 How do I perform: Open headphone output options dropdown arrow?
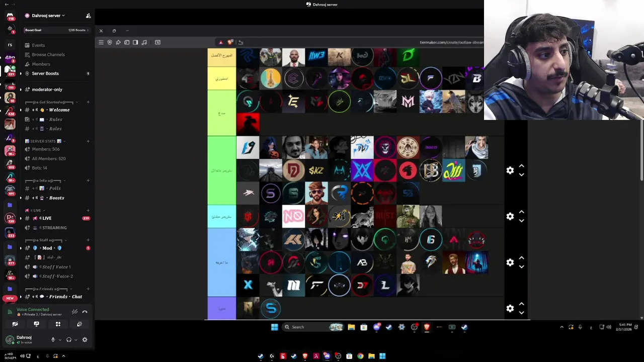[76, 340]
